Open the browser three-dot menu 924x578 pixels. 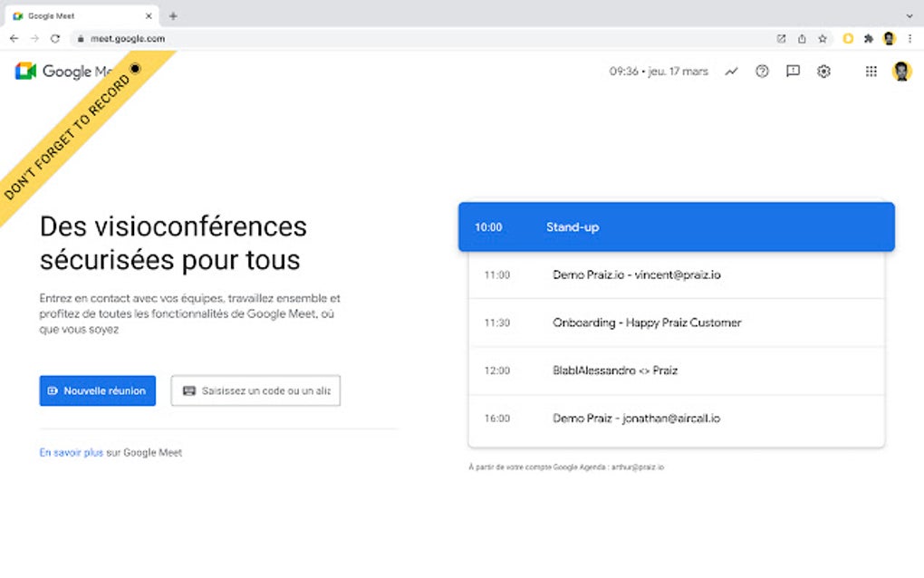pos(911,39)
